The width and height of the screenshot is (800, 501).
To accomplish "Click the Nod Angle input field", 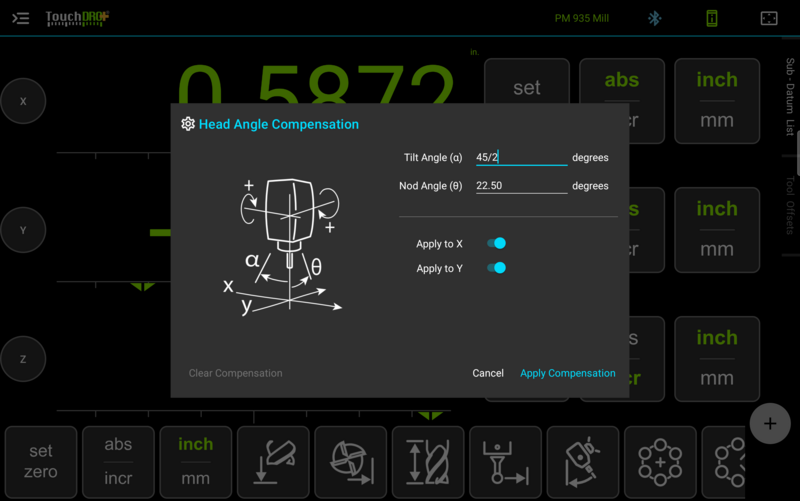I will [x=521, y=186].
